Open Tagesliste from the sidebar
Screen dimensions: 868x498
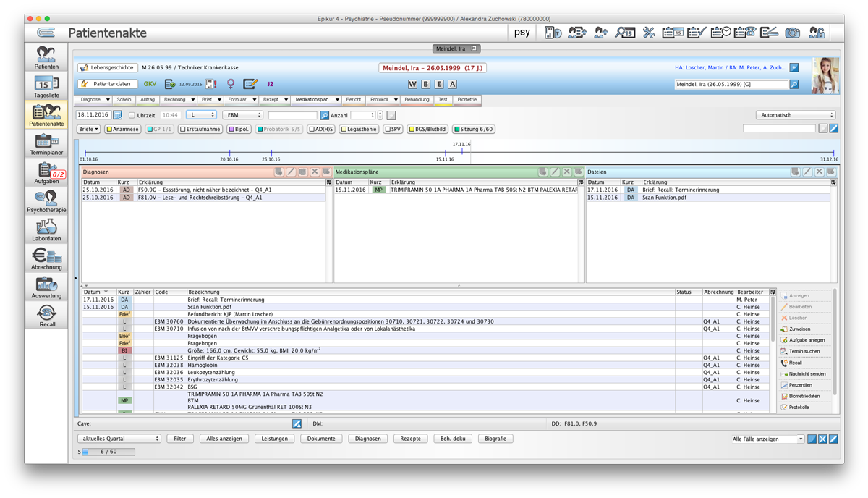coord(46,87)
